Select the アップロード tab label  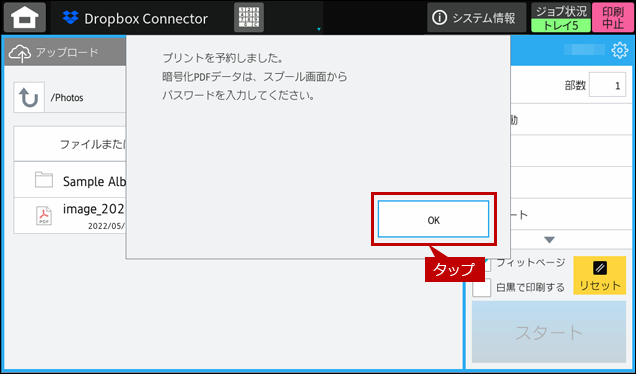67,53
